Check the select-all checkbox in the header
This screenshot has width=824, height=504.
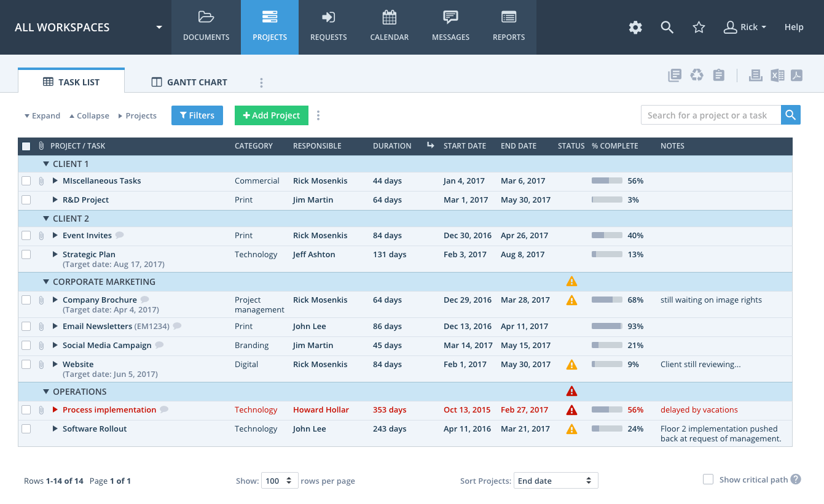(x=25, y=146)
